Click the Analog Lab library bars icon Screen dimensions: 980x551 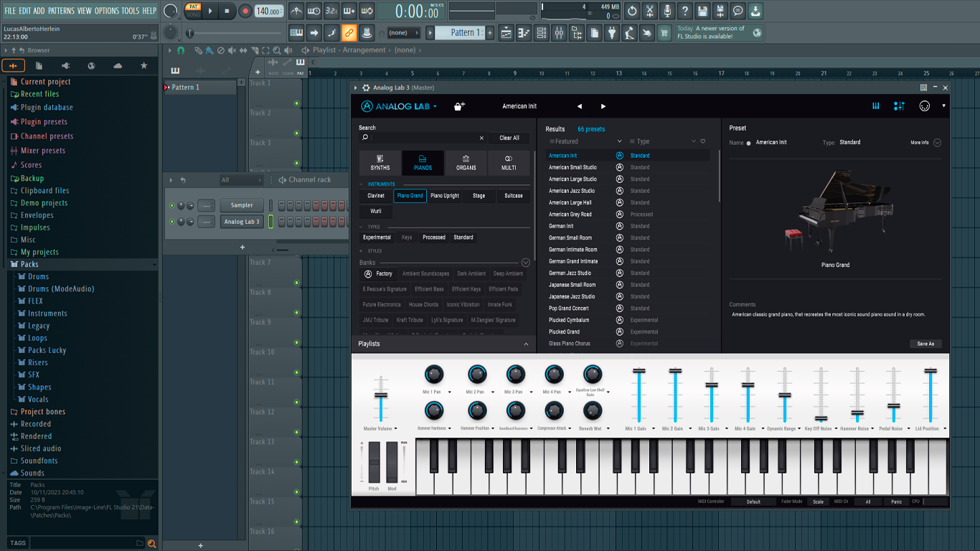[876, 106]
